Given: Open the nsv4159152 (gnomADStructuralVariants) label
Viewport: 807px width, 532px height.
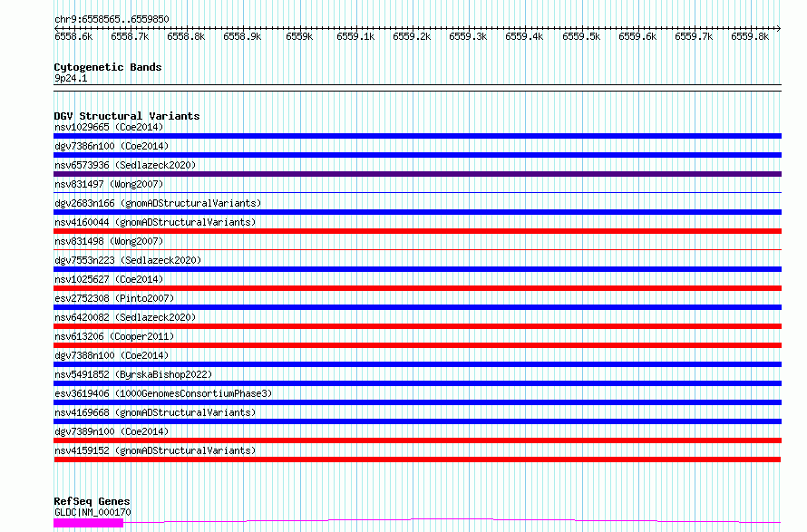Looking at the screenshot, I should (x=155, y=450).
